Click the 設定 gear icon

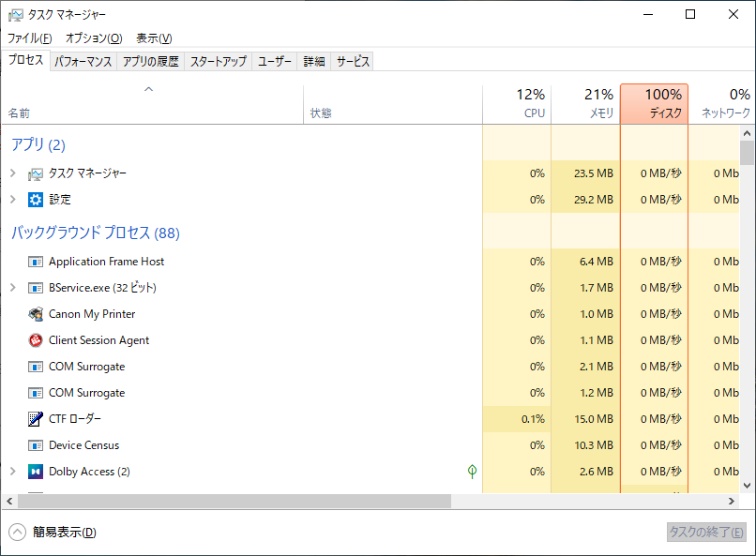(x=36, y=200)
